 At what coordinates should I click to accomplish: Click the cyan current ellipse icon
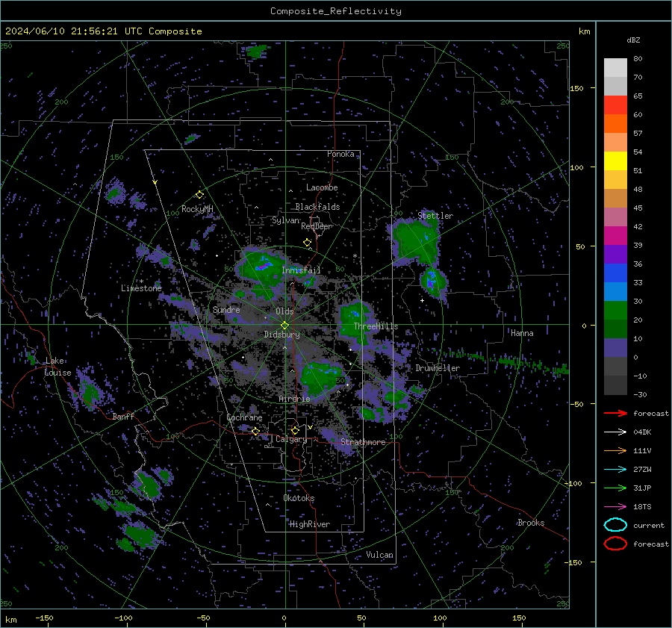point(615,525)
